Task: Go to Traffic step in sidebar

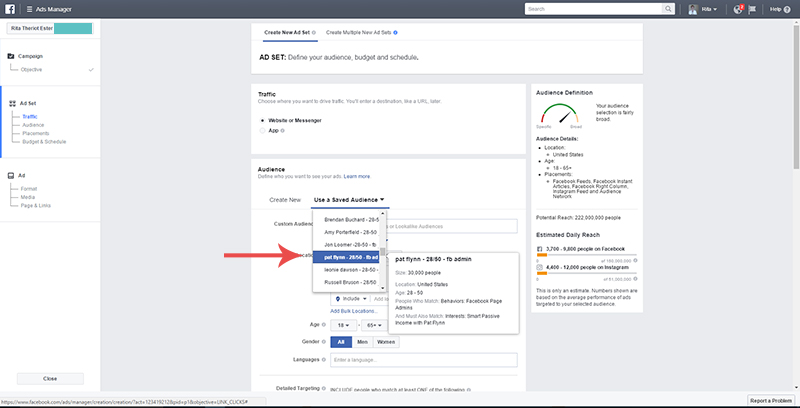Action: pyautogui.click(x=30, y=117)
